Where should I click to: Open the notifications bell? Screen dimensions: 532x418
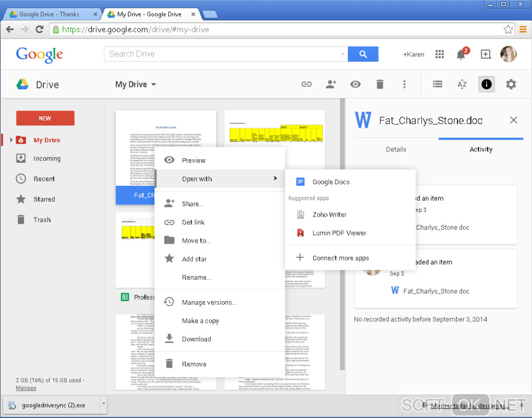click(461, 54)
